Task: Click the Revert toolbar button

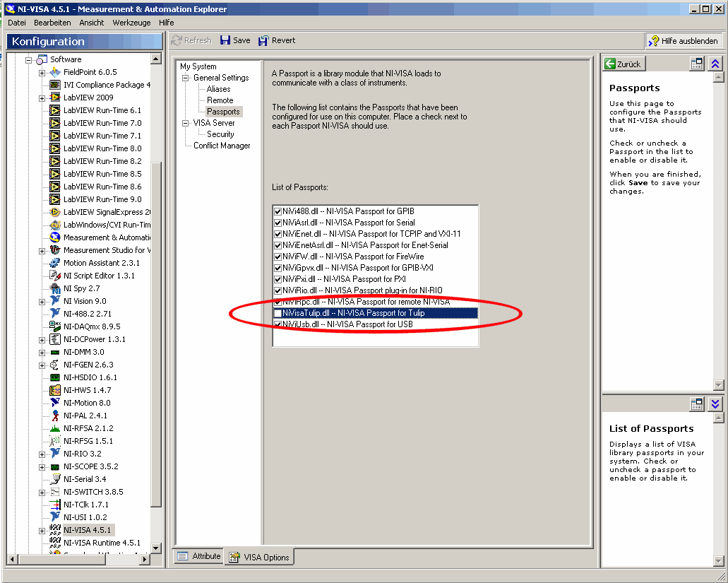Action: (x=277, y=40)
